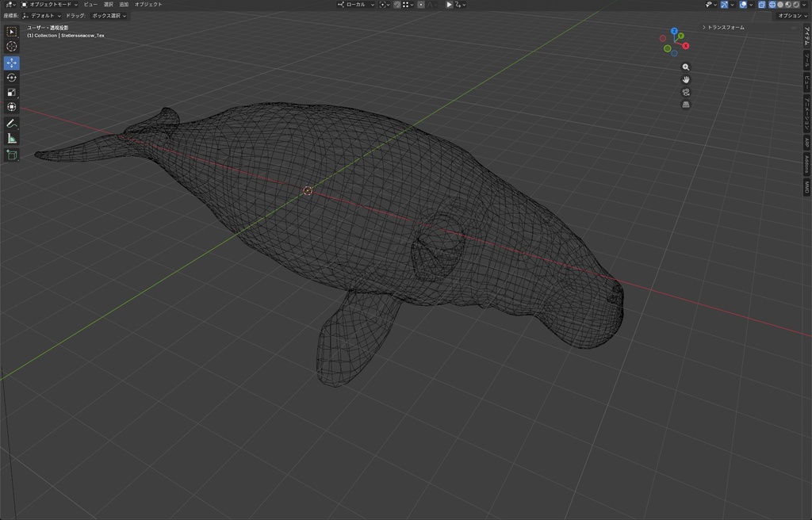Open the デフォルト coordinate system dropdown
Screen dimensions: 812x520
(x=42, y=16)
